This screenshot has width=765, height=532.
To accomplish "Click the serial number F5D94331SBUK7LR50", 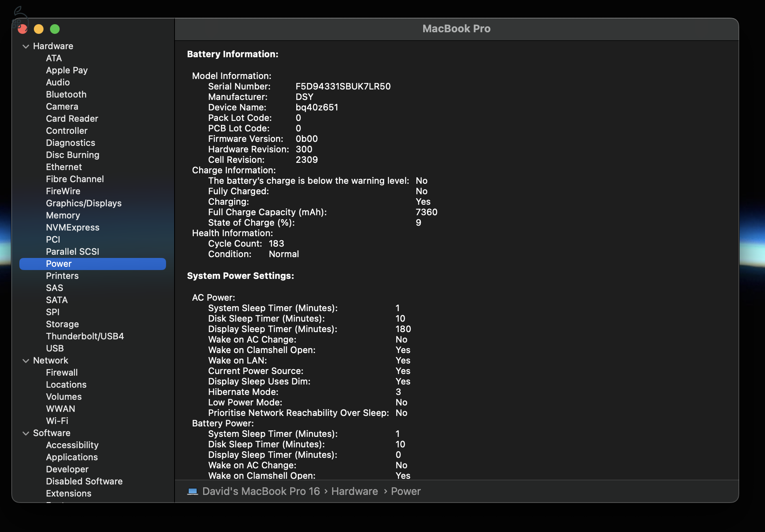I will (x=343, y=86).
